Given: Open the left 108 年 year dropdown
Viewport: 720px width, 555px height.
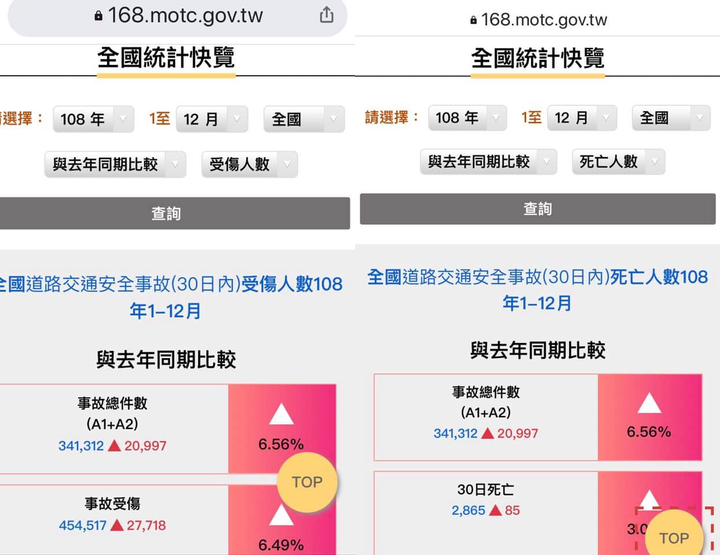Looking at the screenshot, I should (94, 119).
